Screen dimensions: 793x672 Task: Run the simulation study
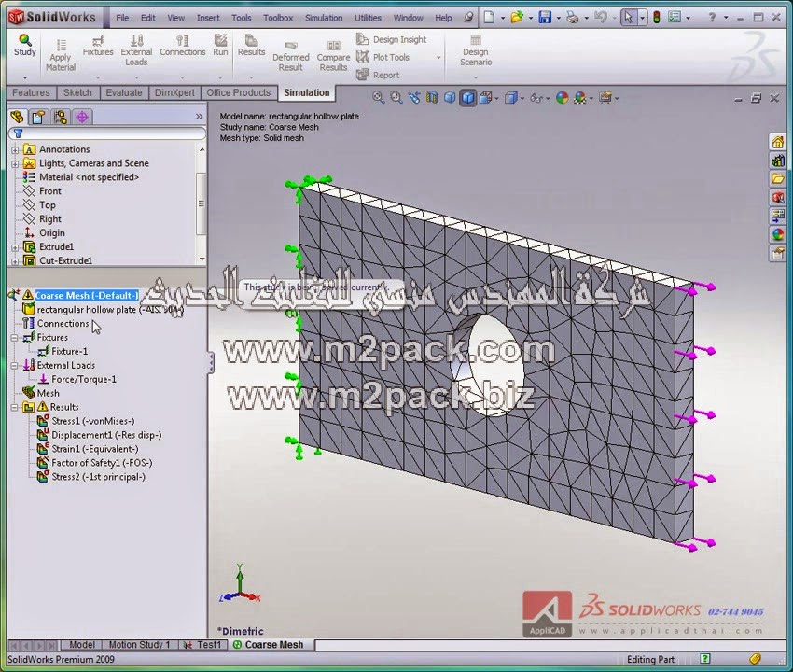(x=220, y=46)
